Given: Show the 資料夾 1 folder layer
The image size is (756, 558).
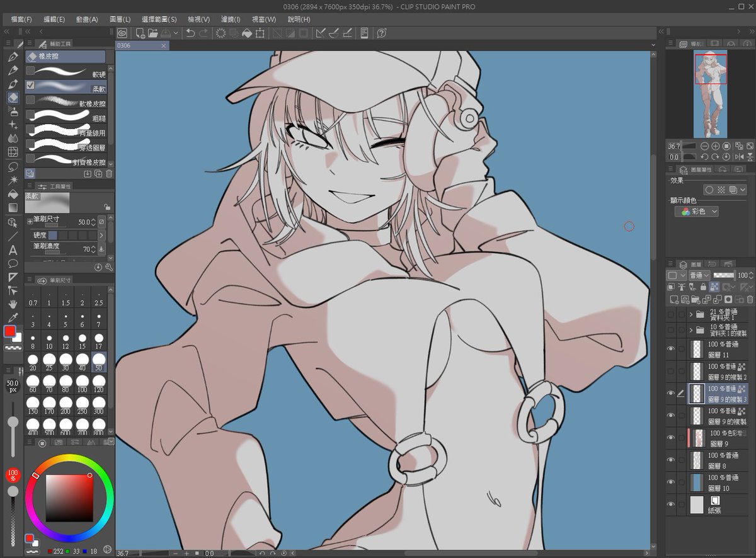Looking at the screenshot, I should click(671, 314).
